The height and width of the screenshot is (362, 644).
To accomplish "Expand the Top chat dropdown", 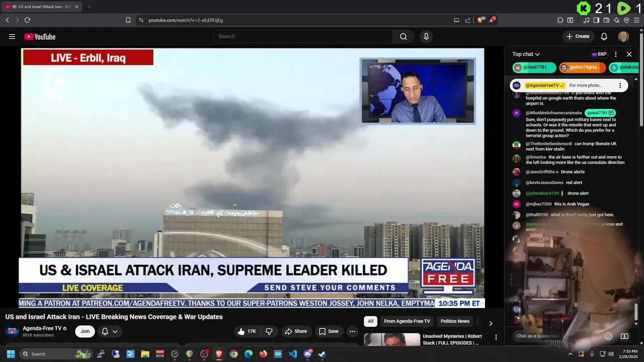I will [x=526, y=54].
